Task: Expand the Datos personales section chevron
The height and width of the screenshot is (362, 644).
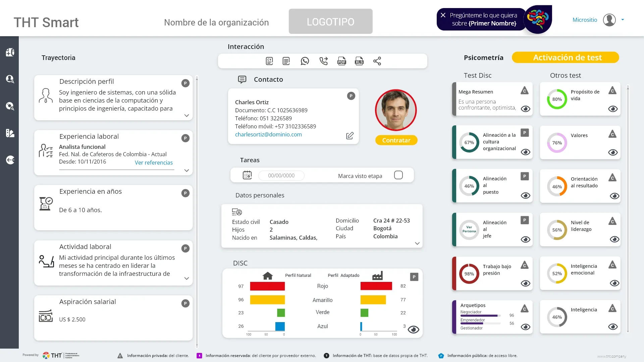Action: coord(417,243)
